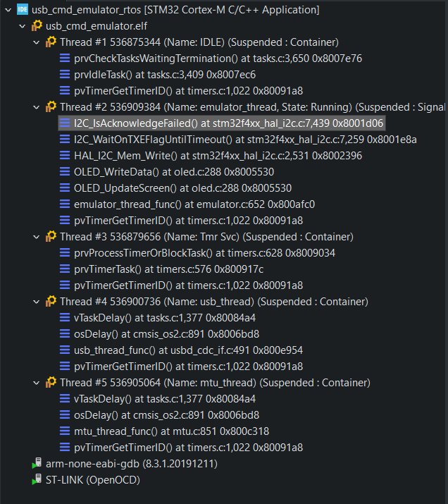Select frame emulator_thread_func() at emulator.c:652
The width and height of the screenshot is (448, 504).
coord(194,204)
